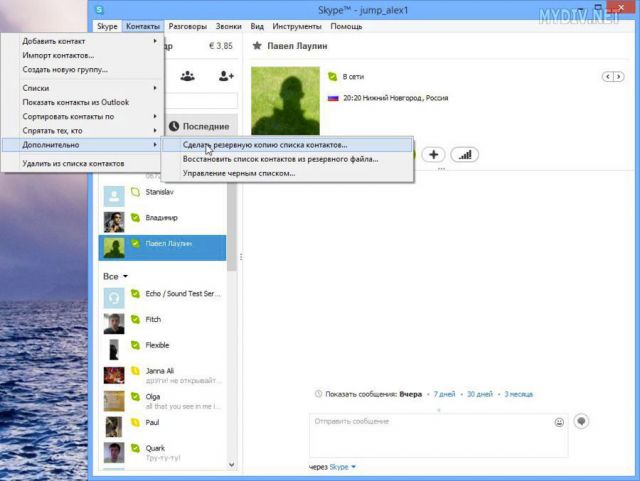Select the highlighted Павел Лаулин contact
This screenshot has width=640, height=481.
pyautogui.click(x=162, y=247)
